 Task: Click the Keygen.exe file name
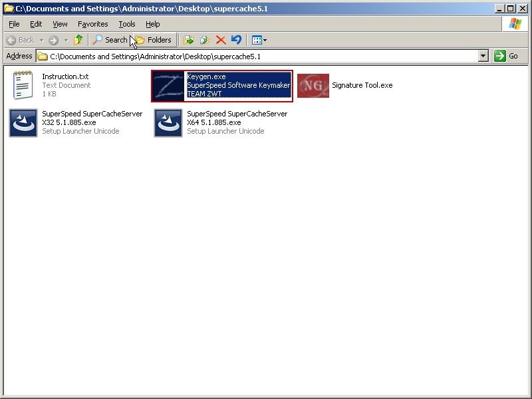(x=206, y=76)
